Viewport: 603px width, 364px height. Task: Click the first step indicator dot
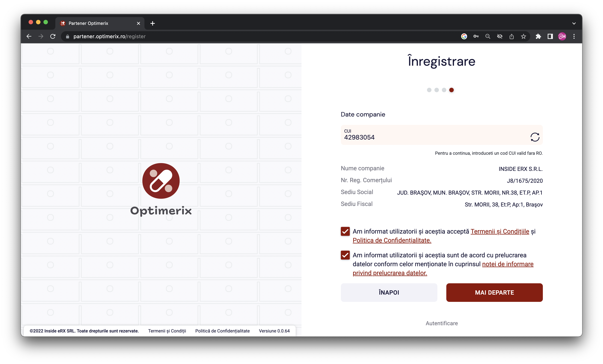pyautogui.click(x=428, y=90)
